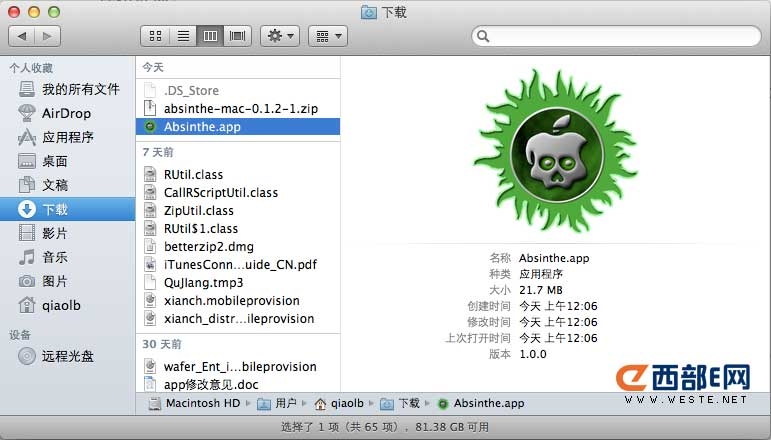Viewport: 771px width, 440px height.
Task: Open 应用程序 folder in sidebar
Action: coord(67,137)
